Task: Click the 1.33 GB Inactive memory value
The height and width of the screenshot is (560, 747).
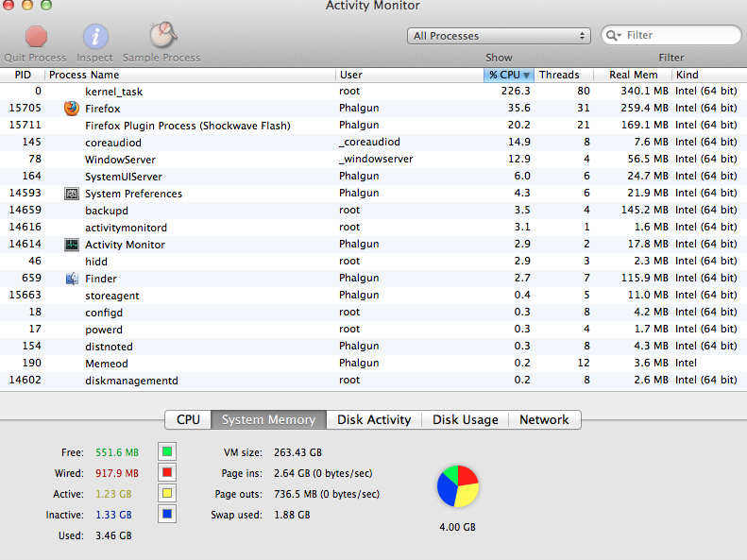Action: click(x=113, y=515)
